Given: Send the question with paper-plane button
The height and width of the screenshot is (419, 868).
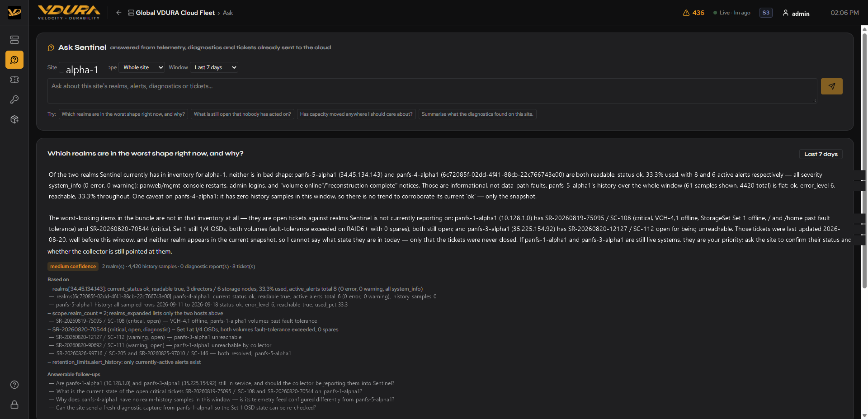Looking at the screenshot, I should [x=831, y=86].
